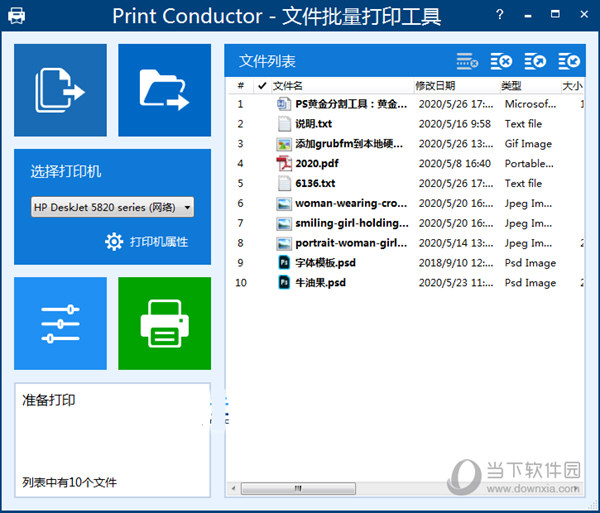Click the JPEG icon of woman-wearing-cro...
The height and width of the screenshot is (513, 600).
284,204
